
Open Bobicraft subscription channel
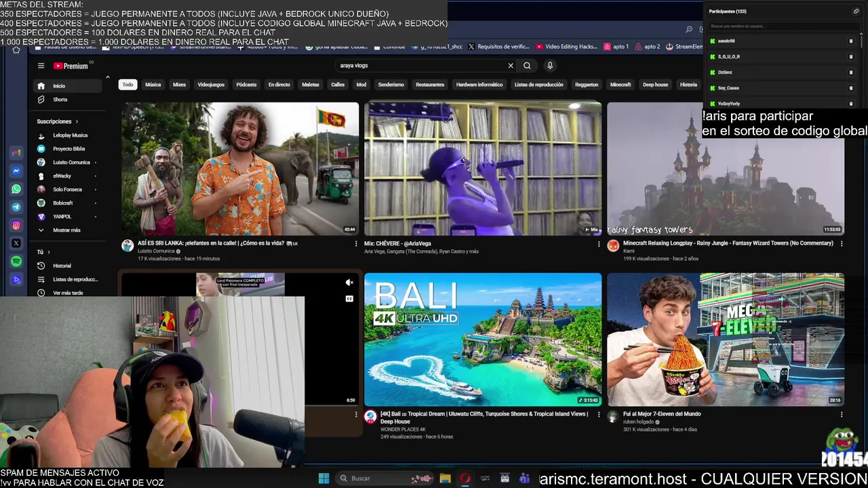coord(68,203)
